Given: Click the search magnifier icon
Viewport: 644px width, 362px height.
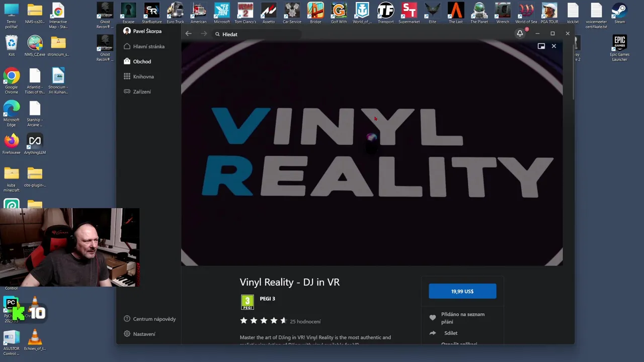Looking at the screenshot, I should coord(217,34).
